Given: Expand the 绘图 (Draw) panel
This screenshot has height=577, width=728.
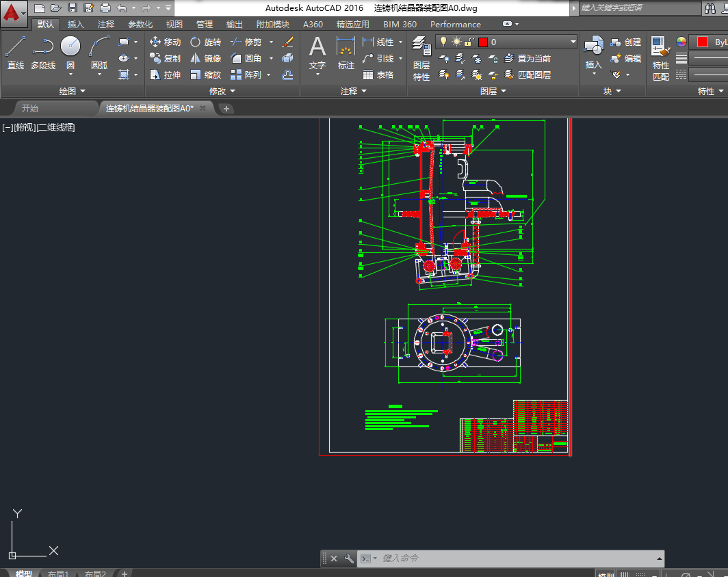Looking at the screenshot, I should click(x=73, y=91).
